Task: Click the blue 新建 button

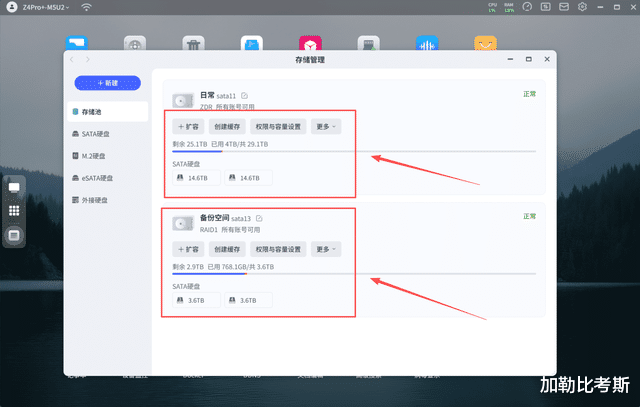Action: [107, 83]
